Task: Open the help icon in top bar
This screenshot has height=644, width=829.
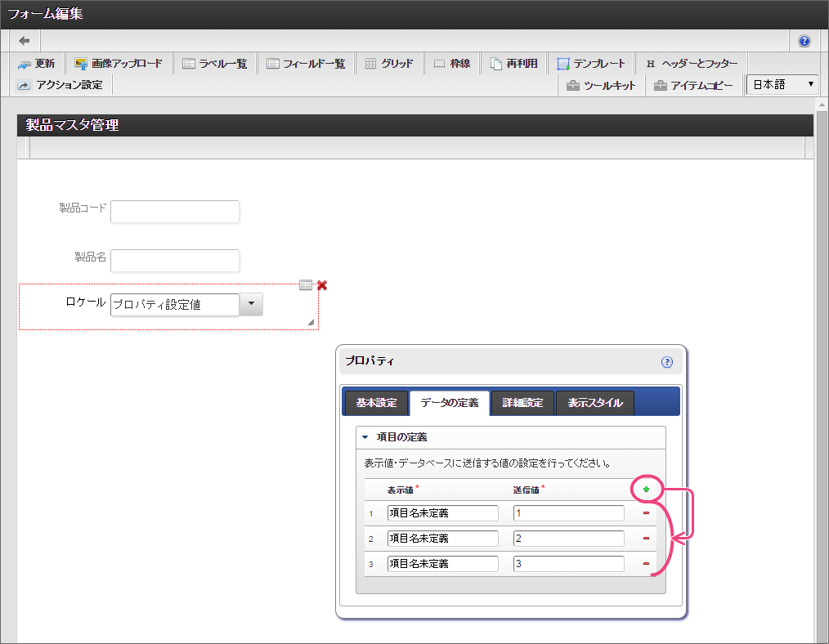Action: [804, 41]
